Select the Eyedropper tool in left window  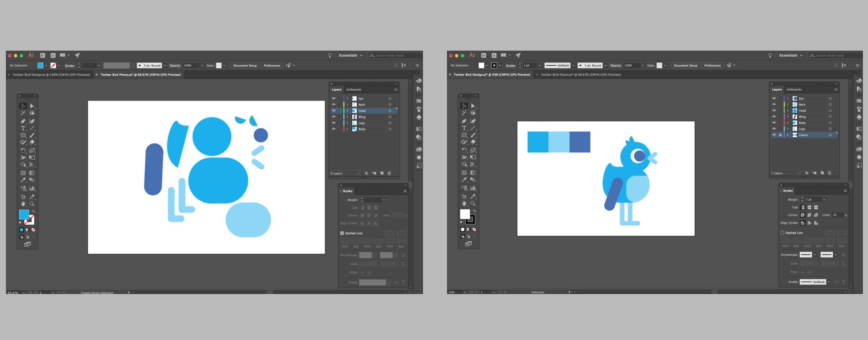(x=23, y=180)
